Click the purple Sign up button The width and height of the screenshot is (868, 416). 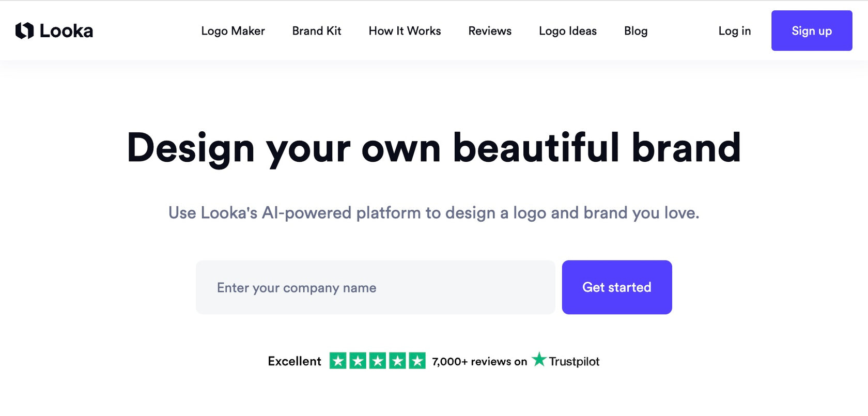tap(812, 30)
